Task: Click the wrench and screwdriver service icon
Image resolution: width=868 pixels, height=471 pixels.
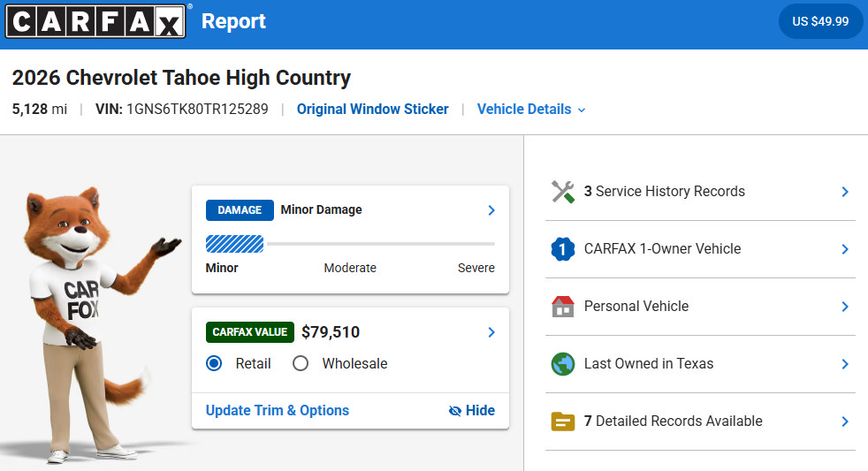Action: (x=562, y=192)
